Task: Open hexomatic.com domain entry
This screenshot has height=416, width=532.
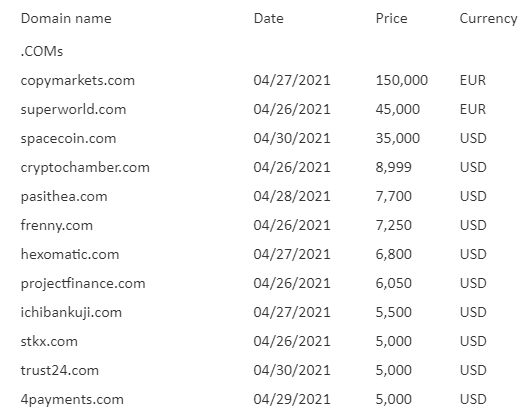Action: tap(70, 254)
